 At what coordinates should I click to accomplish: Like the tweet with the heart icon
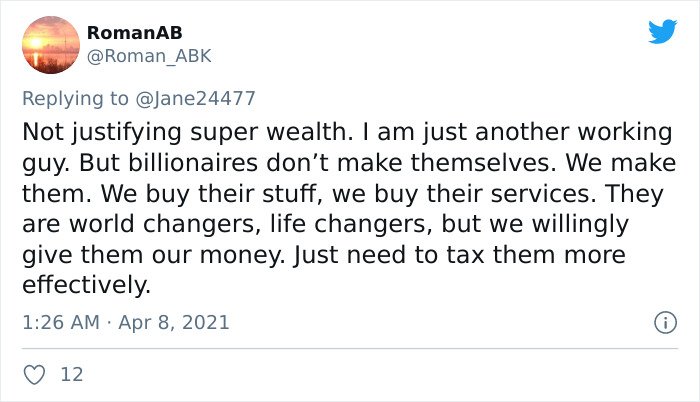tap(34, 375)
